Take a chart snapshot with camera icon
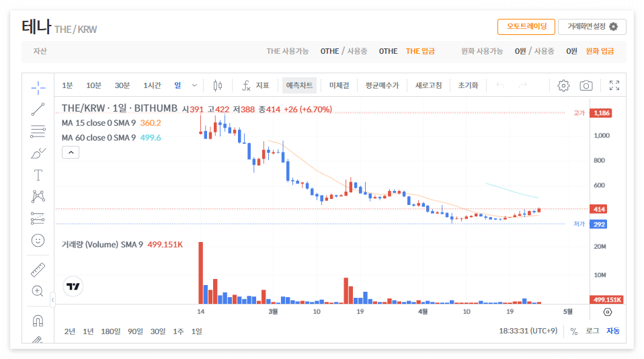Viewport: 644px width, 359px height. tap(586, 85)
